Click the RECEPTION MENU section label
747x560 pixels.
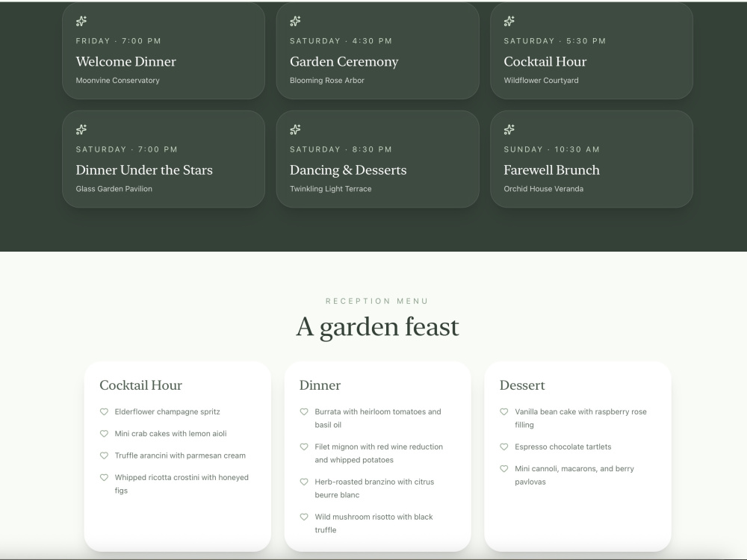pos(377,301)
